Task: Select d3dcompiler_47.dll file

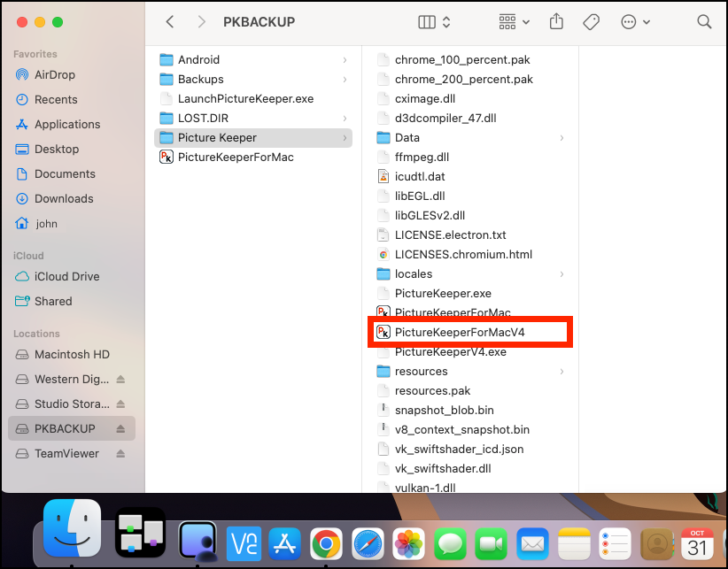Action: tap(470, 119)
